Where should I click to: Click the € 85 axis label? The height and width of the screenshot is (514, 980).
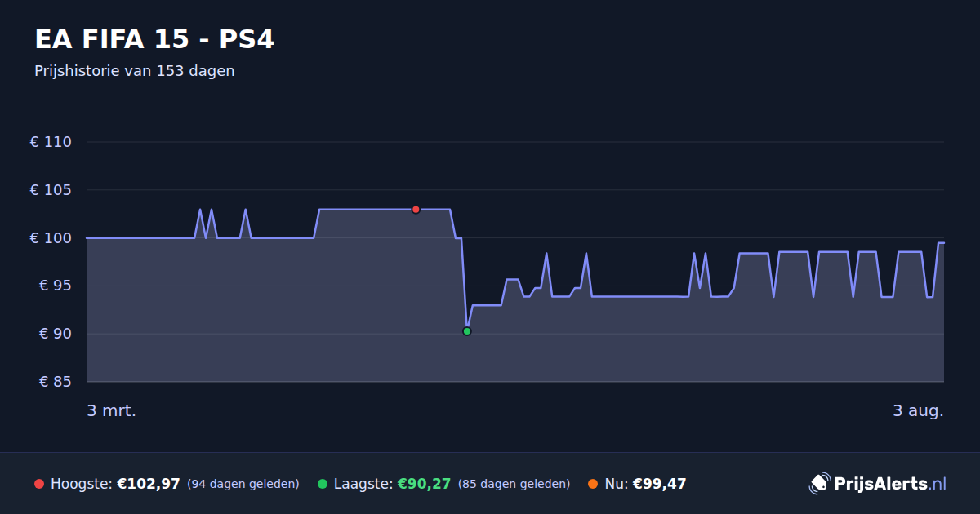click(56, 382)
